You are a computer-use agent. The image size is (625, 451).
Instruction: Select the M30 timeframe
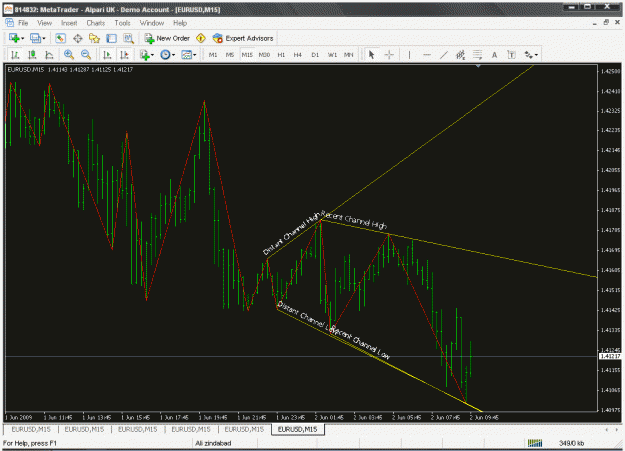point(264,55)
